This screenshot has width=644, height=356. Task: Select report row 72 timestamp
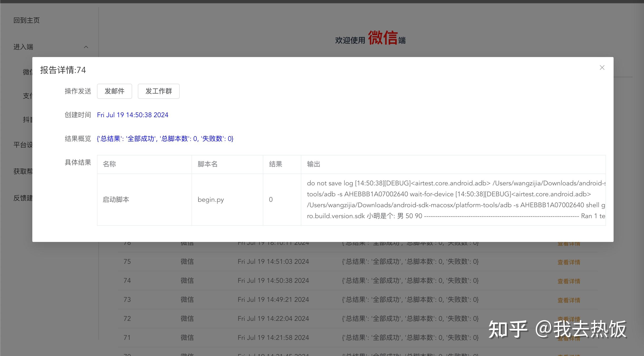(x=273, y=319)
